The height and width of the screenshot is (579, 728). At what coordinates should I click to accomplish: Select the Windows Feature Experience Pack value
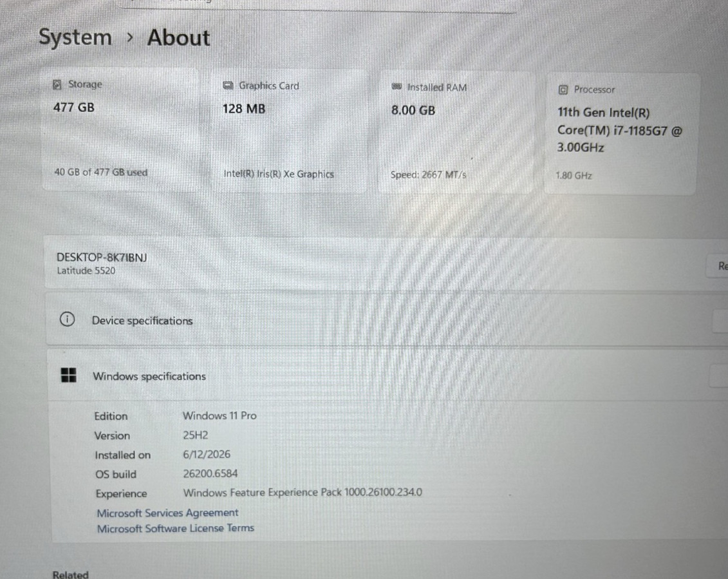(303, 493)
